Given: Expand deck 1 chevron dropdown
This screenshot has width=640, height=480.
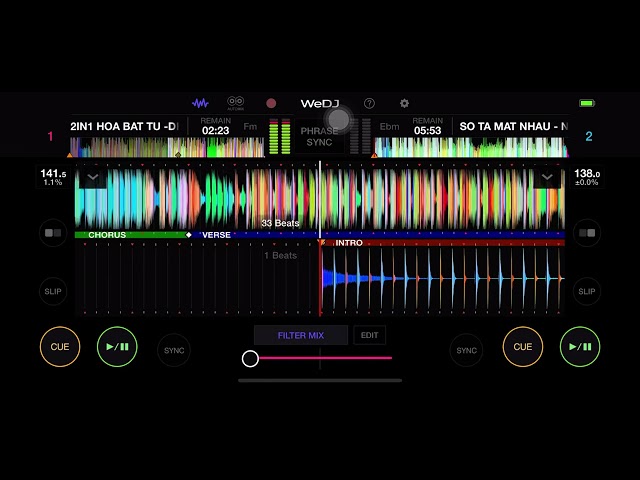Looking at the screenshot, I should click(x=93, y=177).
